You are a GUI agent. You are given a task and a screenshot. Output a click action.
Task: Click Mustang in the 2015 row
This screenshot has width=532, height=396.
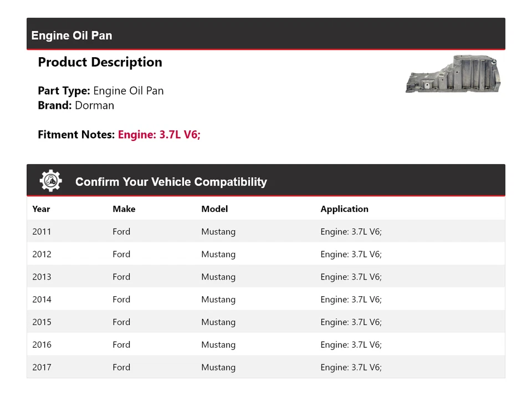click(218, 322)
